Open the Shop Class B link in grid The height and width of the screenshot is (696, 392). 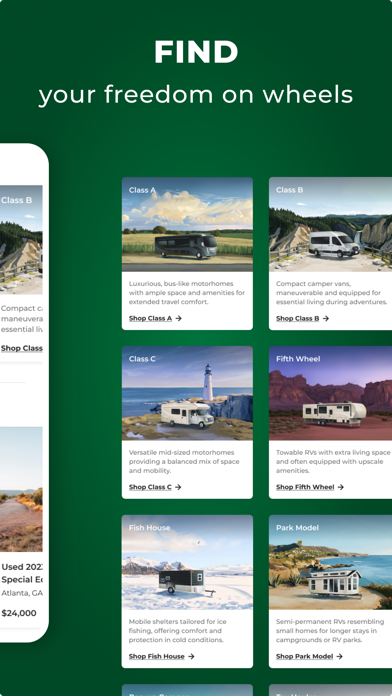click(x=297, y=318)
